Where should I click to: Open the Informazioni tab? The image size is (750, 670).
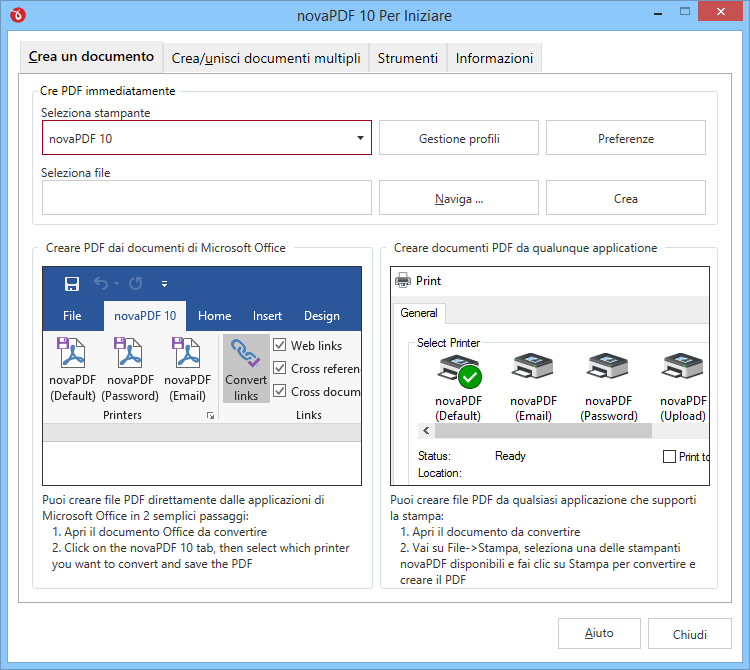pos(494,58)
